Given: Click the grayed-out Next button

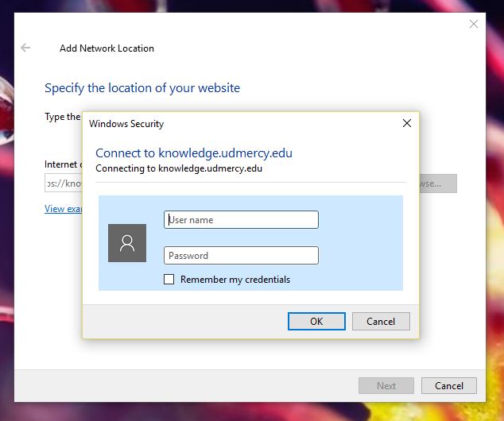Looking at the screenshot, I should click(x=386, y=386).
